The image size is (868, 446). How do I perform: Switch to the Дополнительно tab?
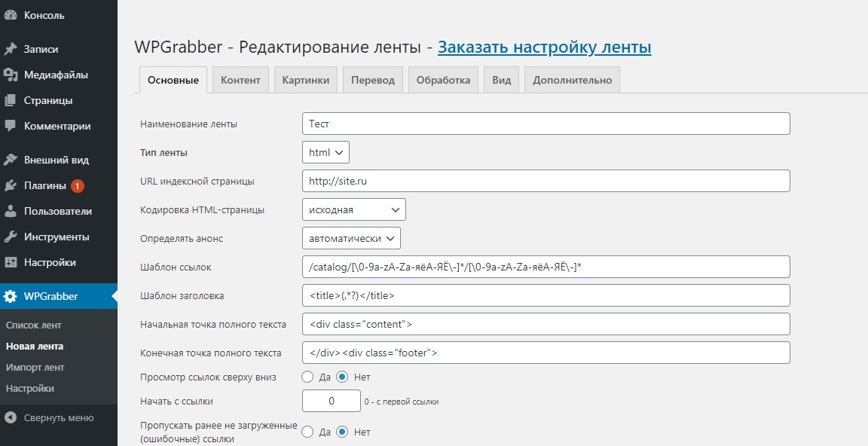click(573, 80)
